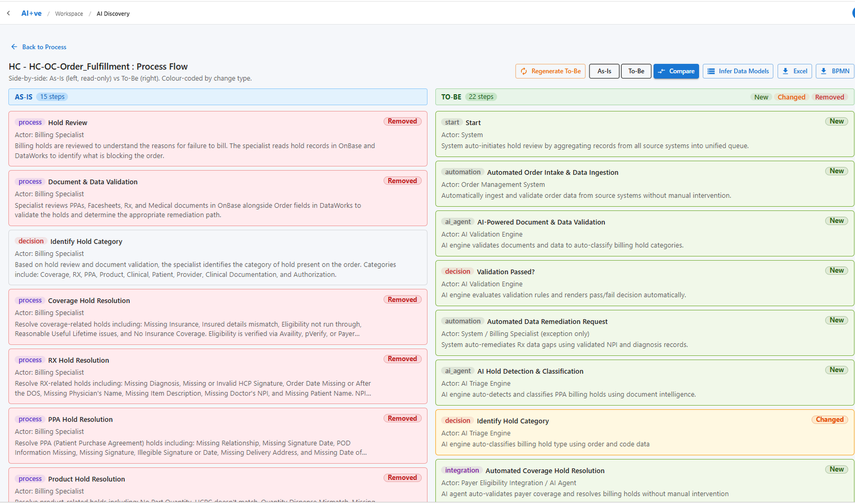Click the compare arrows icon in Compare button
Screen dimensions: 855x504
[x=662, y=71]
